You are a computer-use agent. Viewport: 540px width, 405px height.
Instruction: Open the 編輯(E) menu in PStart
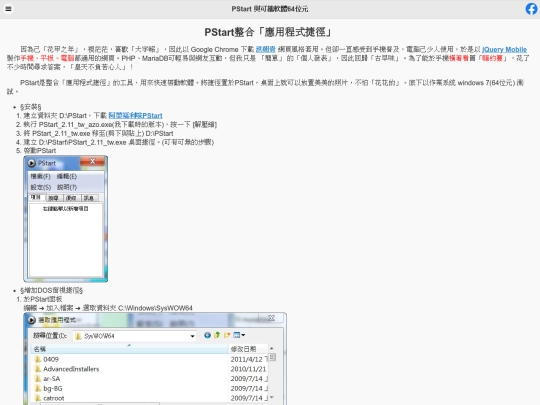[x=67, y=176]
